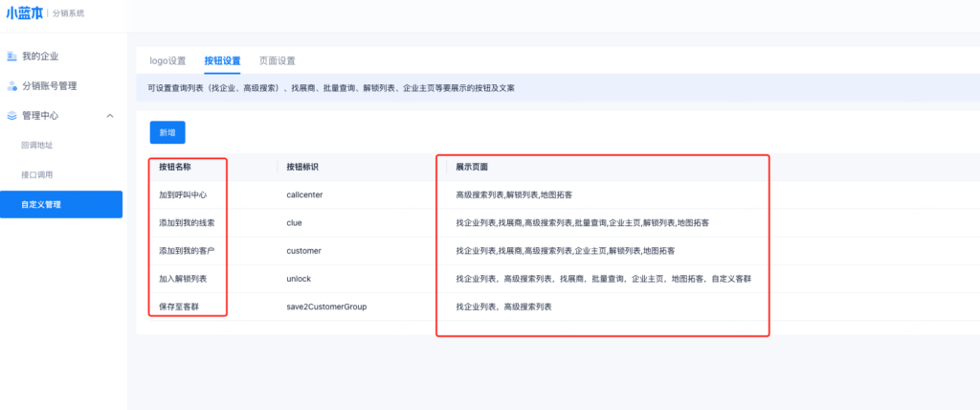Image resolution: width=980 pixels, height=410 pixels.
Task: Switch to the 页面设置 tab
Action: pyautogui.click(x=278, y=60)
